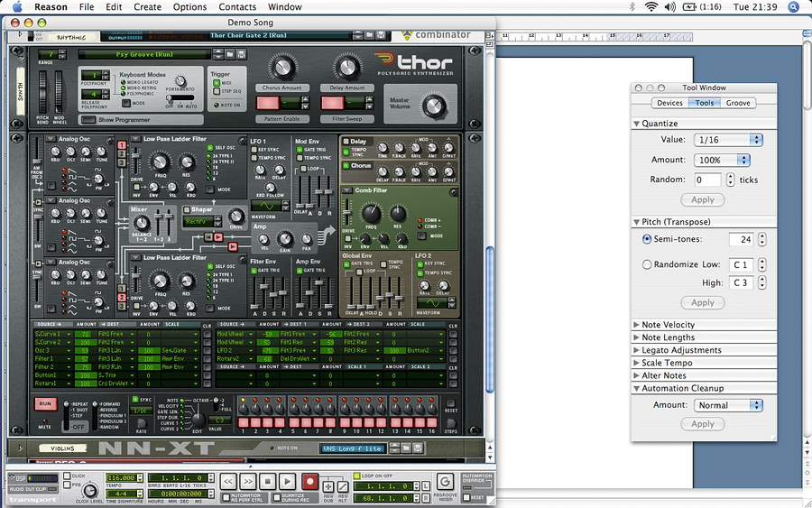Click the red Record button

click(309, 482)
